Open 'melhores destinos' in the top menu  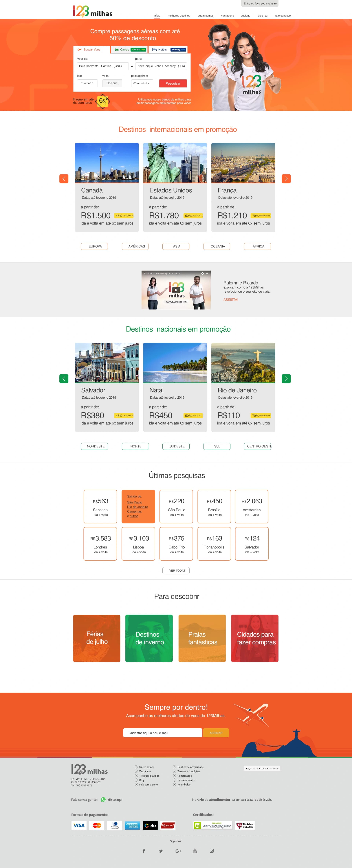click(179, 16)
